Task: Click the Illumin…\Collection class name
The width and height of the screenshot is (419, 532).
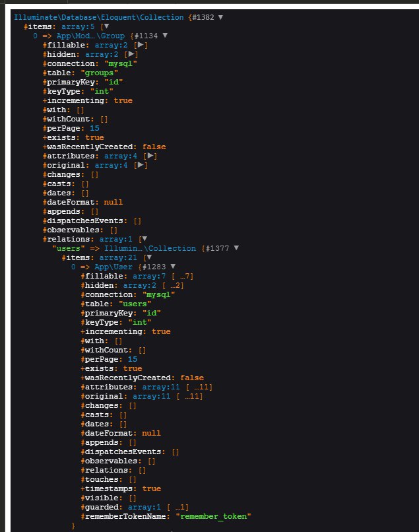Action: point(150,248)
